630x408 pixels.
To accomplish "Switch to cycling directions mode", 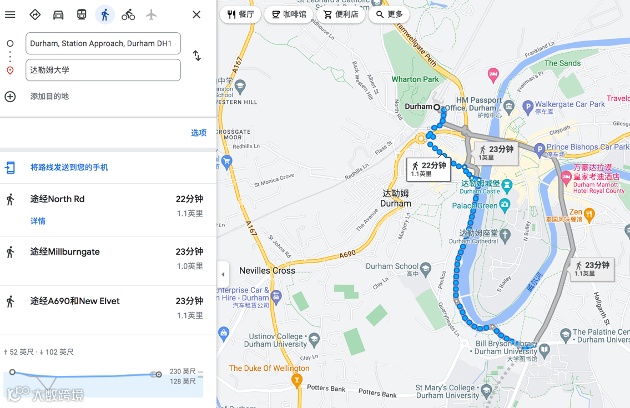I will click(x=128, y=15).
